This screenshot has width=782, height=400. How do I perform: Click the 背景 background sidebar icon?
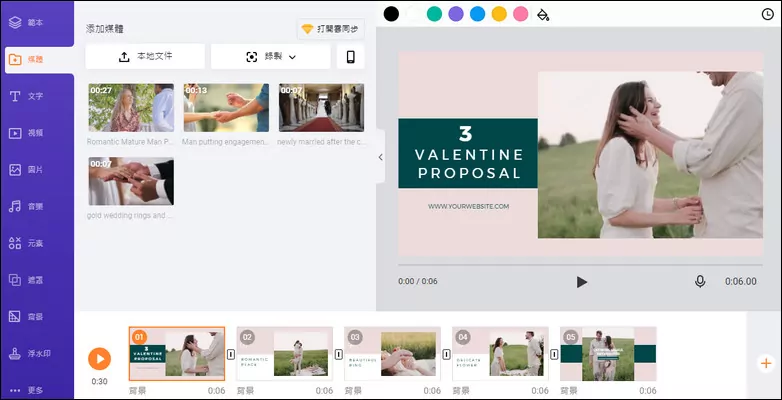15,317
